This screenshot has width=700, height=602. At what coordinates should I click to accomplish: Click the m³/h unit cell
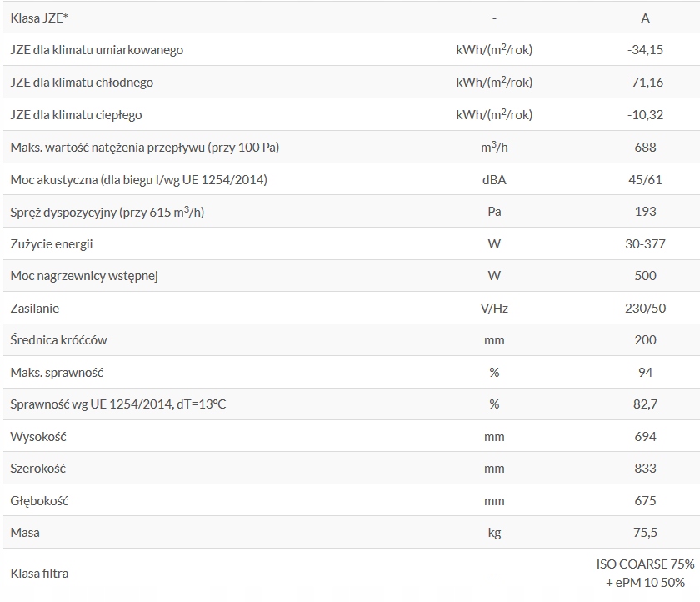pos(494,147)
